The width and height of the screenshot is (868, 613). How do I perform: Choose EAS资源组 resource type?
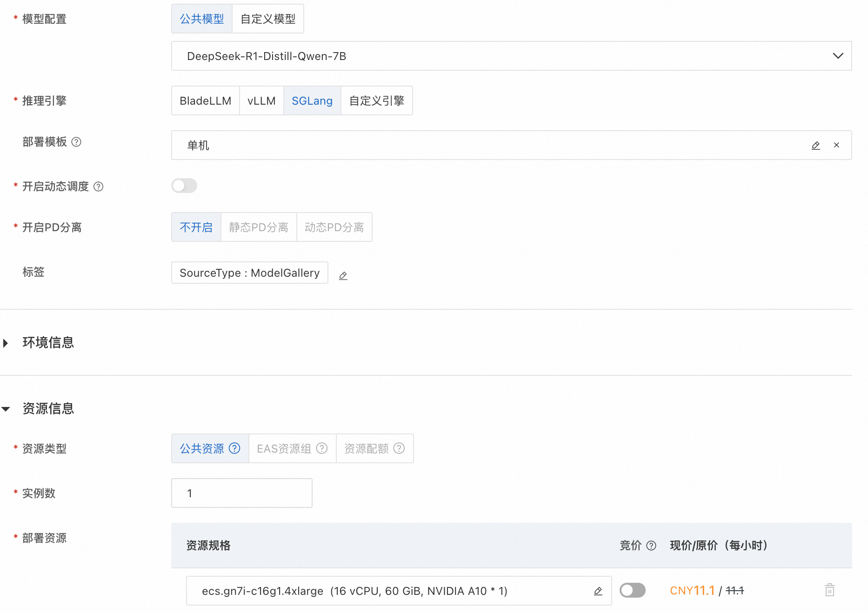tap(293, 448)
